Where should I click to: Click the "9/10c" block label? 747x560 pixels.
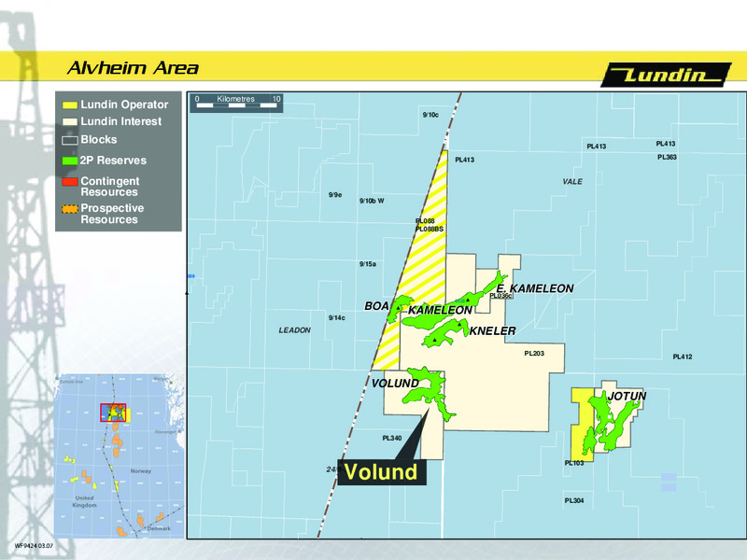(x=430, y=115)
